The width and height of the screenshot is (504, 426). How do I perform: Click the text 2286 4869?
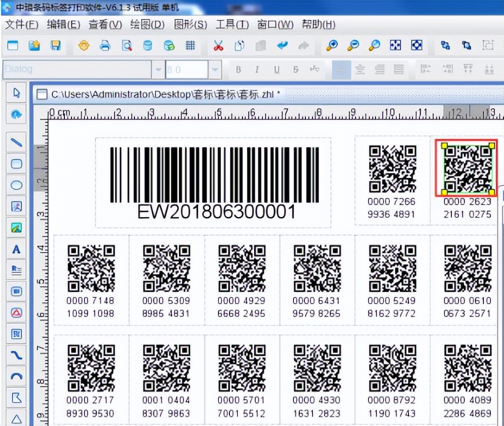[467, 413]
